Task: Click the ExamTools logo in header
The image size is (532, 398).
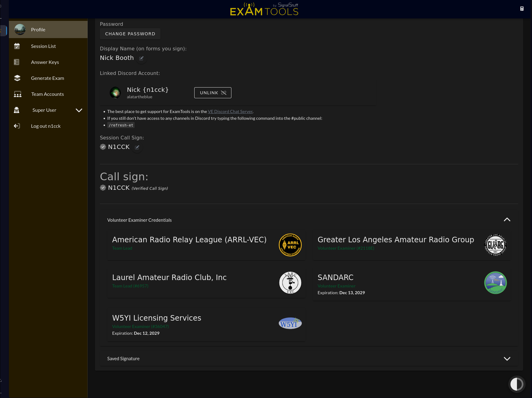Action: pos(264,9)
